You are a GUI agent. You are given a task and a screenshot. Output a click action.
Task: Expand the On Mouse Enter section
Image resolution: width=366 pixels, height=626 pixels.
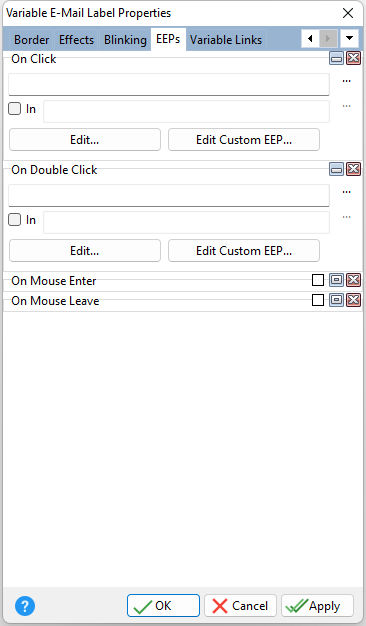336,280
